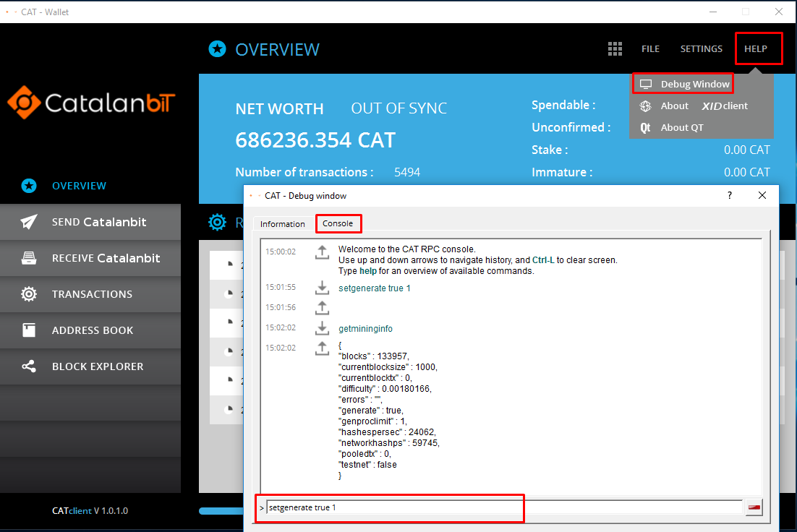Image resolution: width=797 pixels, height=532 pixels.
Task: Click the net worth value 686236.354 CAT
Action: click(x=315, y=140)
